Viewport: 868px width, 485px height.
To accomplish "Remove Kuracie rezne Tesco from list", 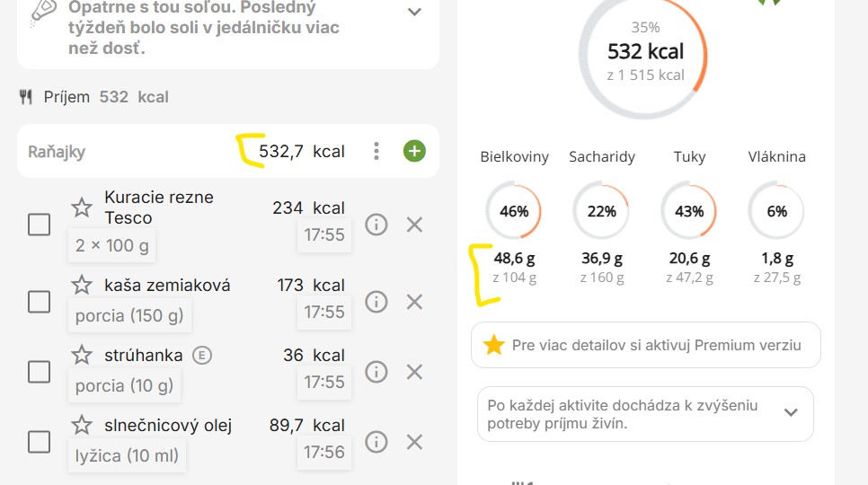I will (x=414, y=225).
